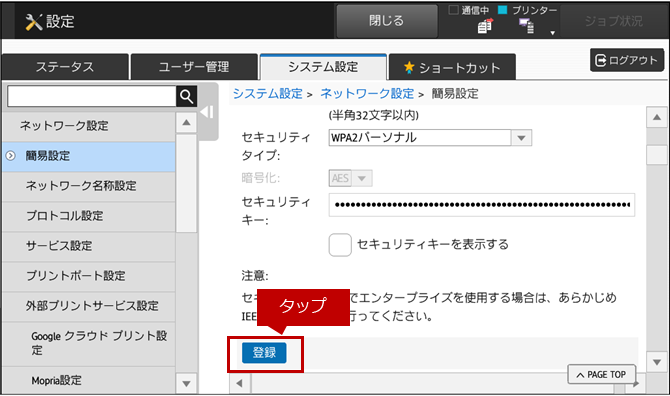Open the disabled 暗号化 AES dropdown

click(x=350, y=178)
